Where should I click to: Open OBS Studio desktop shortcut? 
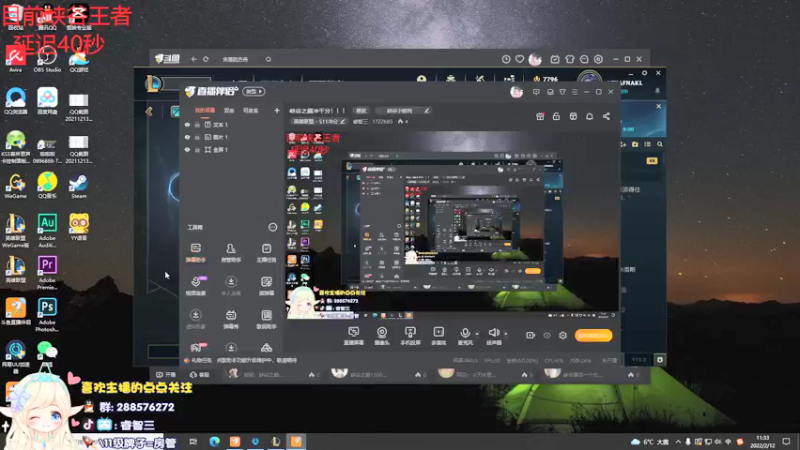point(47,59)
